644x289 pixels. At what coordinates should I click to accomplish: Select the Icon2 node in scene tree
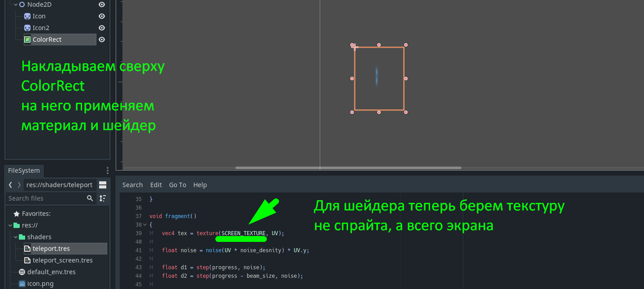point(41,28)
